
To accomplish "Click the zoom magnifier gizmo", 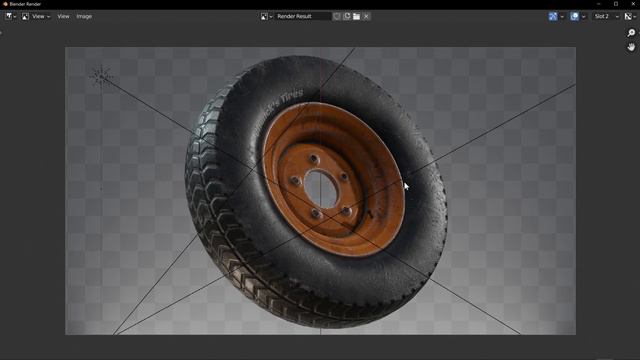I will coord(631,33).
